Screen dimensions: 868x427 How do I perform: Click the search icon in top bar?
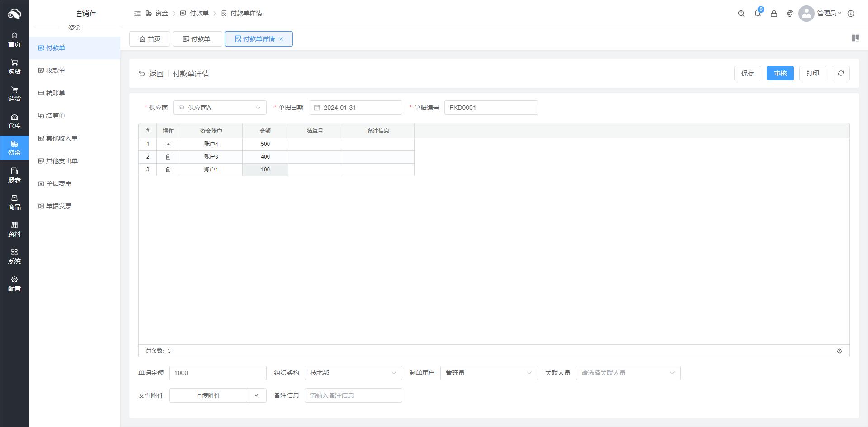point(741,14)
